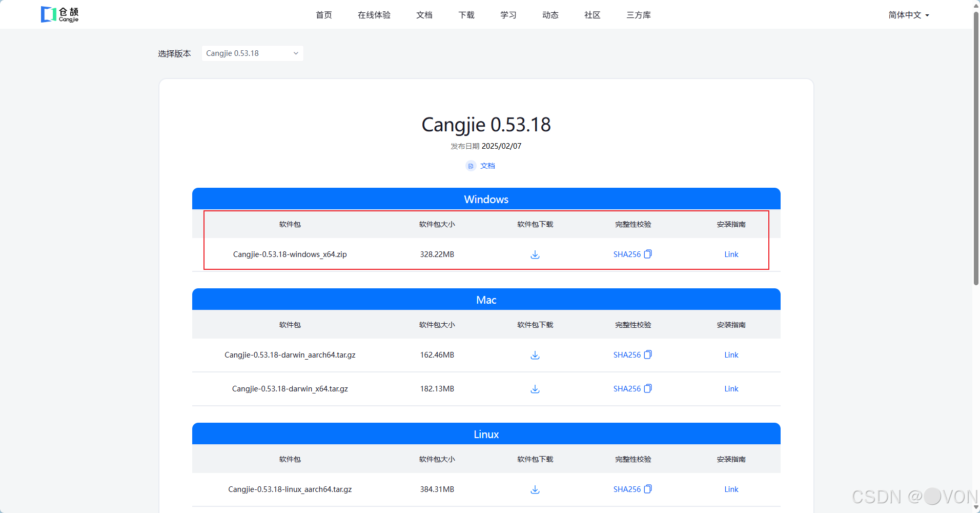Select the file name Cangjie-0.53.18-linux_aarch64.tar.gz

(x=290, y=489)
